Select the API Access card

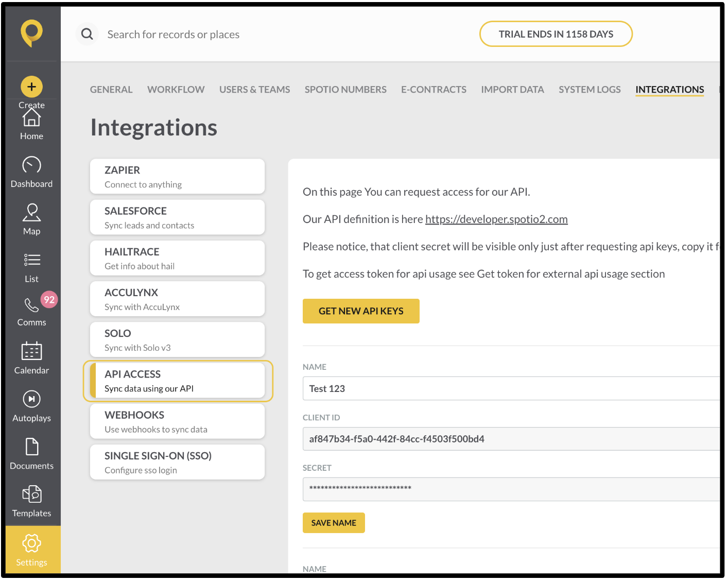pyautogui.click(x=177, y=381)
